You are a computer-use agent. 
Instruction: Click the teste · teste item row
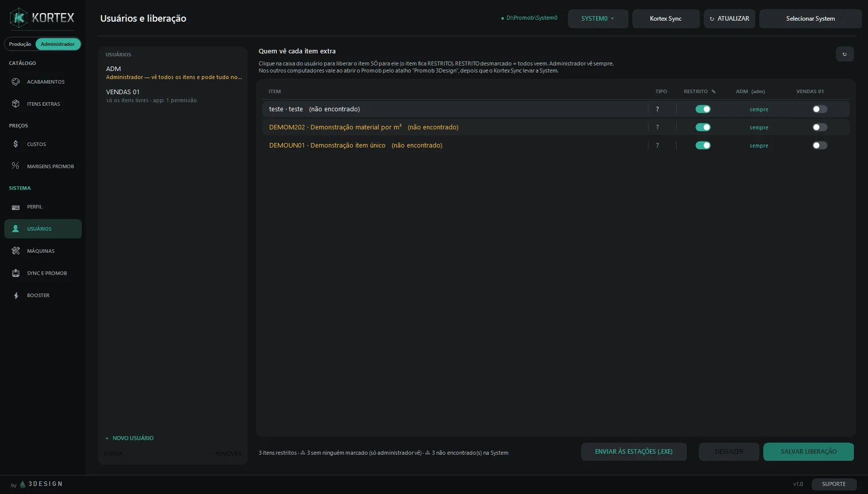click(x=555, y=109)
